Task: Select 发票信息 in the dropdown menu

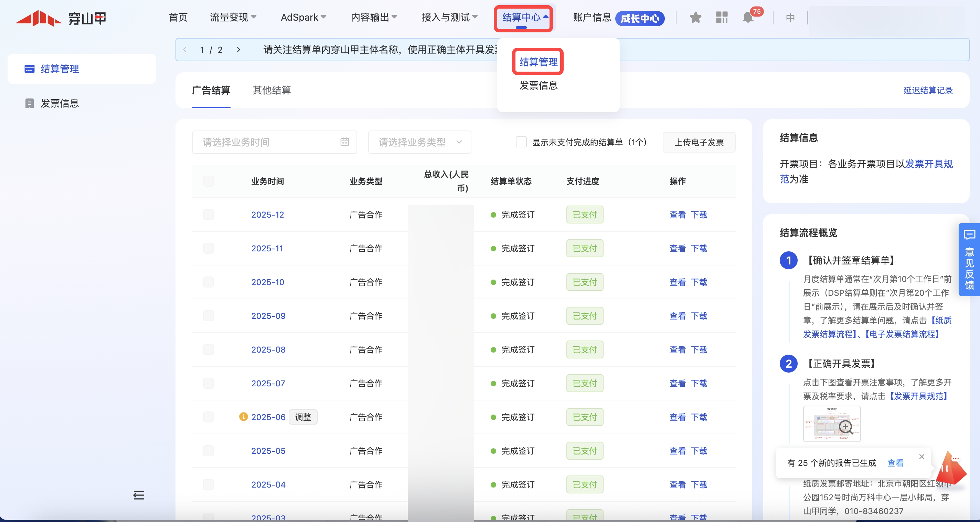Action: (x=538, y=85)
